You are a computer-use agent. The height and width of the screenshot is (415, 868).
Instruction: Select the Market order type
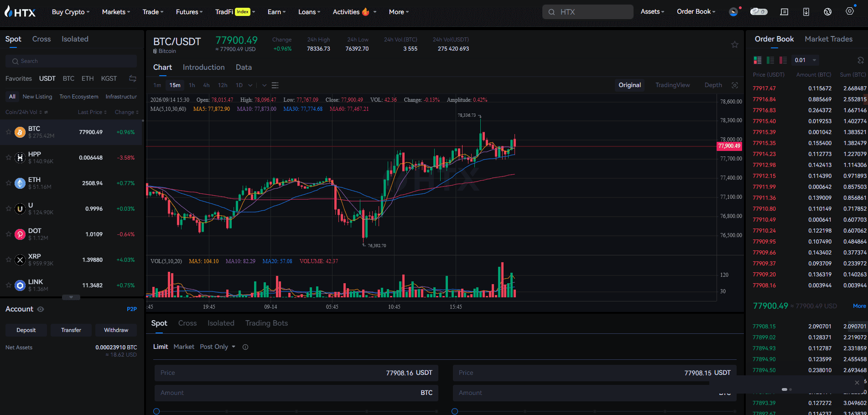184,347
